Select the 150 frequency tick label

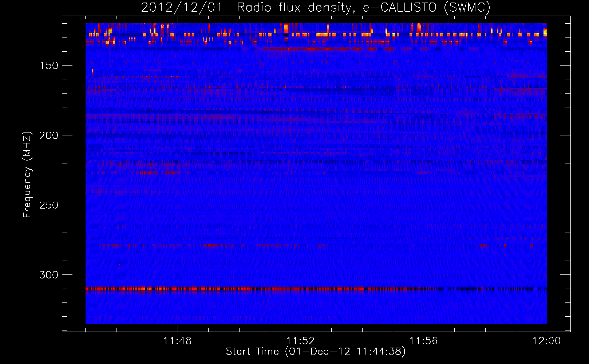49,66
